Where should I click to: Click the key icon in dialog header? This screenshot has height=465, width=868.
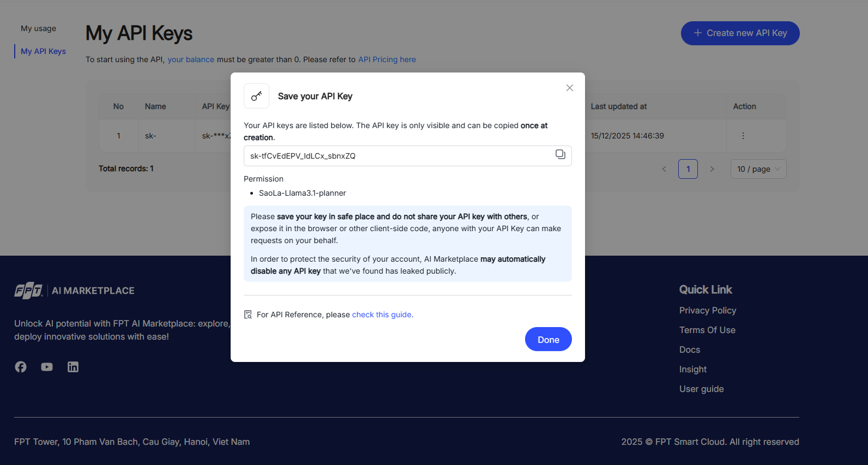[x=256, y=96]
